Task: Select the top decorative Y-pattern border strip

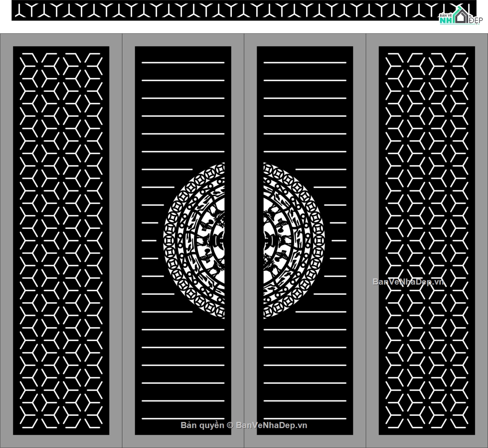Action: coord(244,11)
